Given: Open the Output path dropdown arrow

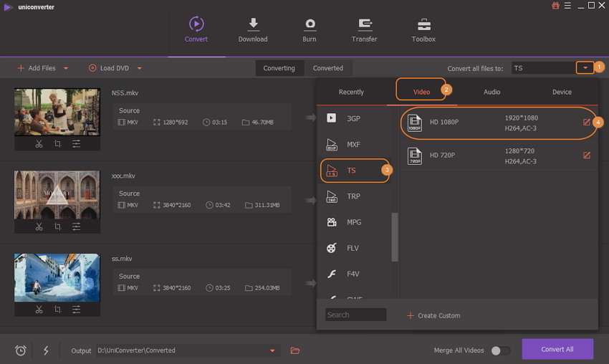Looking at the screenshot, I should click(x=272, y=351).
